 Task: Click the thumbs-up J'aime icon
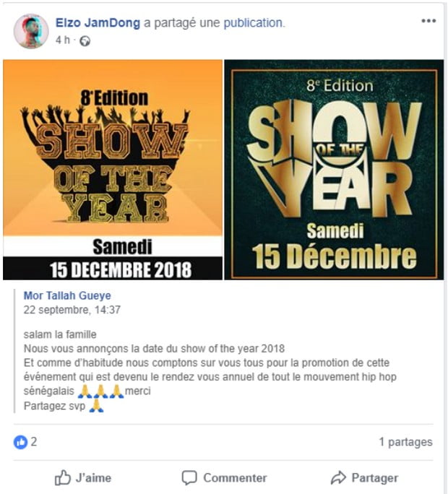click(62, 477)
